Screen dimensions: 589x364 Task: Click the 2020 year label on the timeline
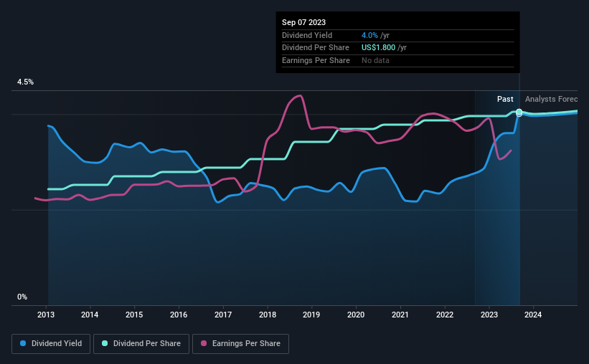(356, 315)
